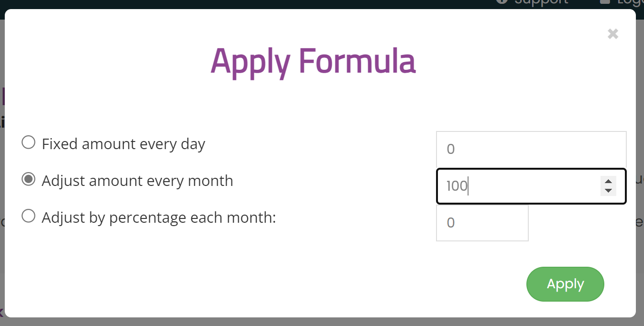644x326 pixels.
Task: Select the Adjust by percentage each month radio
Action: click(x=29, y=216)
